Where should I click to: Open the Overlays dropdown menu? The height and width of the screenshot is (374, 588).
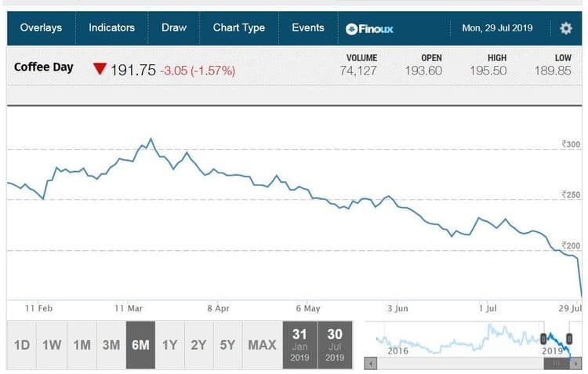click(41, 27)
